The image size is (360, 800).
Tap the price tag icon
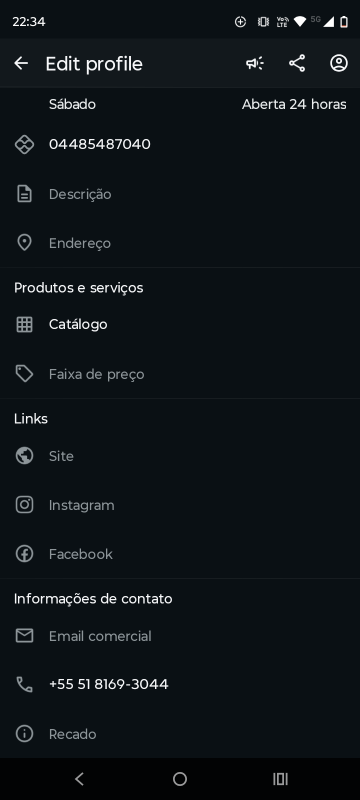[x=24, y=374]
